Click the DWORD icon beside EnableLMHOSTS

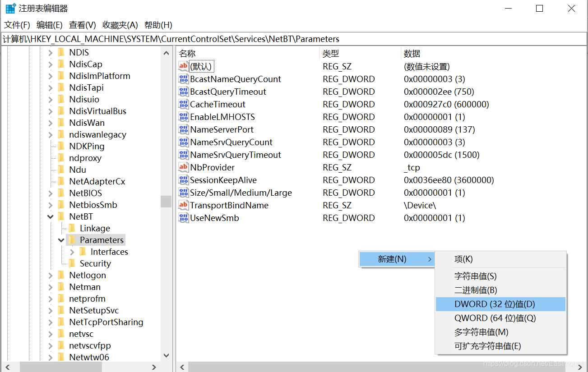pyautogui.click(x=183, y=117)
